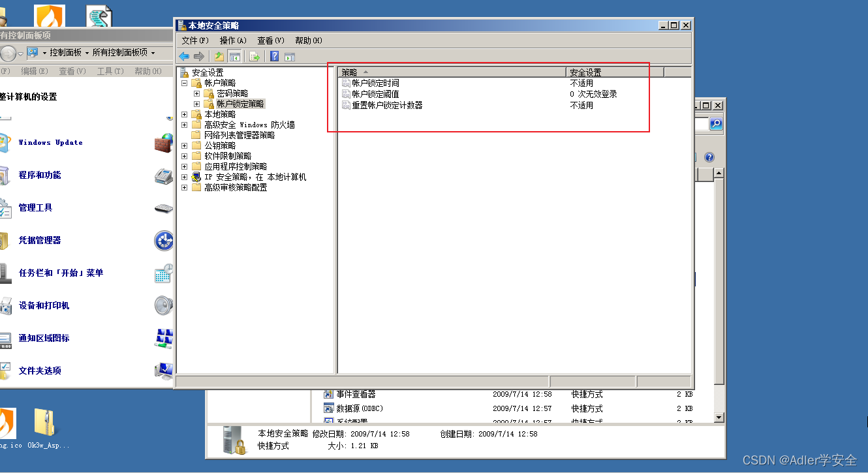Click back window scrollbar down arrow
868x473 pixels.
pyautogui.click(x=719, y=417)
